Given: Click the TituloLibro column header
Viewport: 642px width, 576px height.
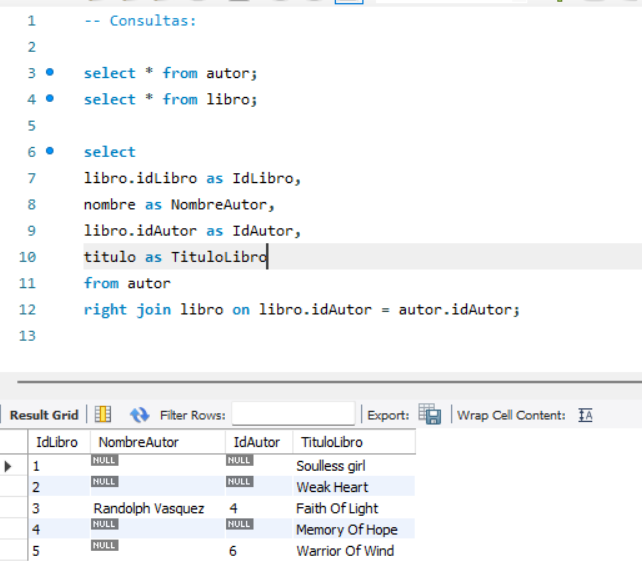Looking at the screenshot, I should [x=331, y=442].
